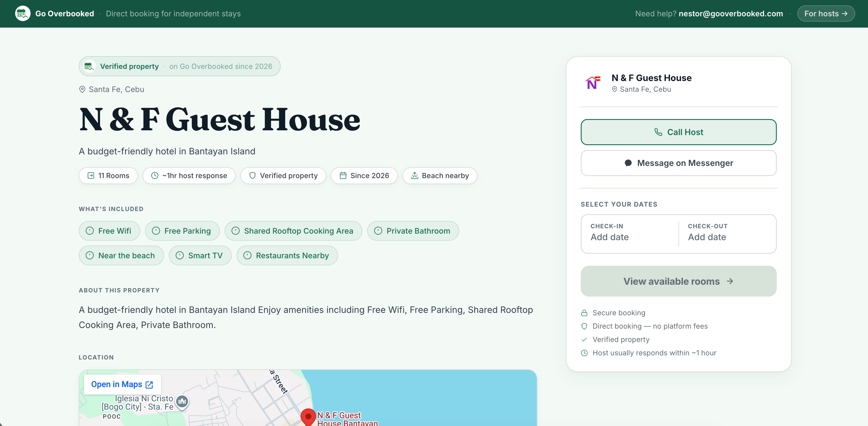Click the location pin beside main Santa Fe, Cebu
This screenshot has width=868, height=426.
coord(82,89)
